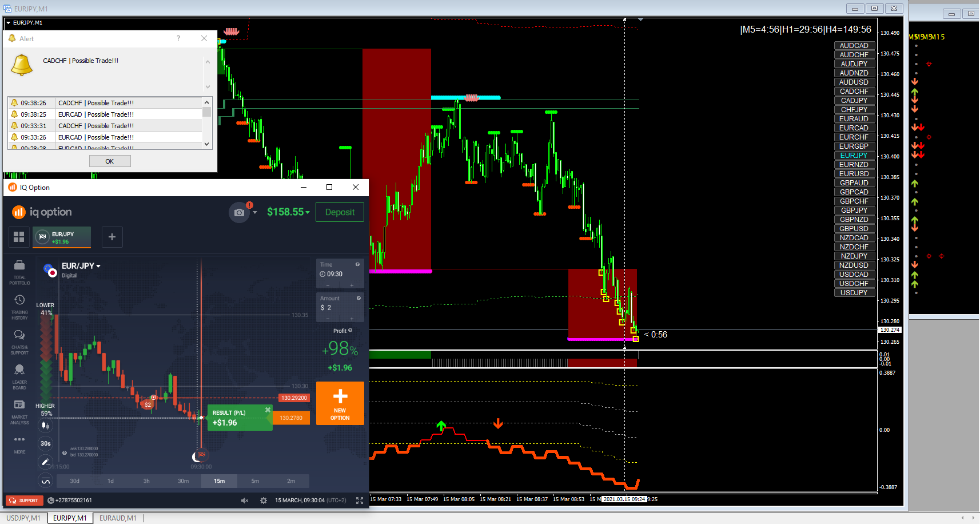The image size is (980, 524).
Task: Click the expiration flag marker on chart
Action: point(202,454)
